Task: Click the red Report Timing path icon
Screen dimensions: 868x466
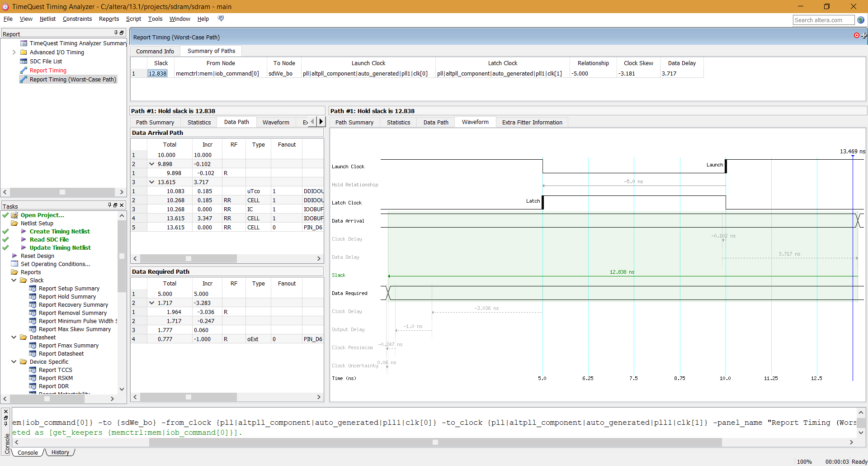Action: [24, 71]
